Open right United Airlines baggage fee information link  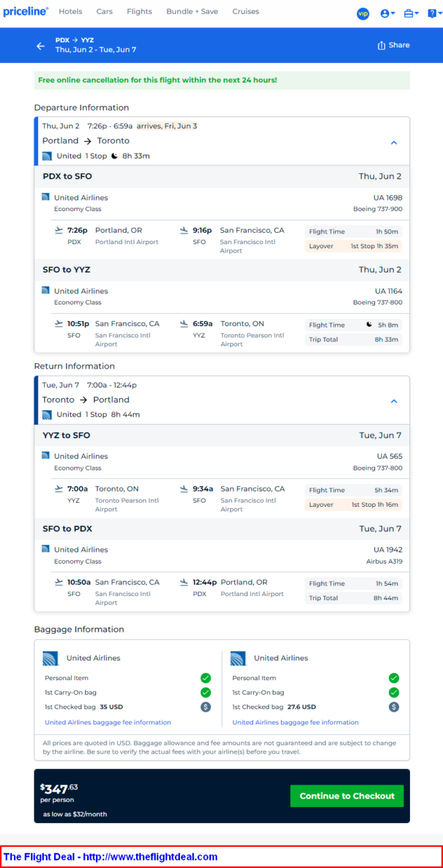[296, 722]
